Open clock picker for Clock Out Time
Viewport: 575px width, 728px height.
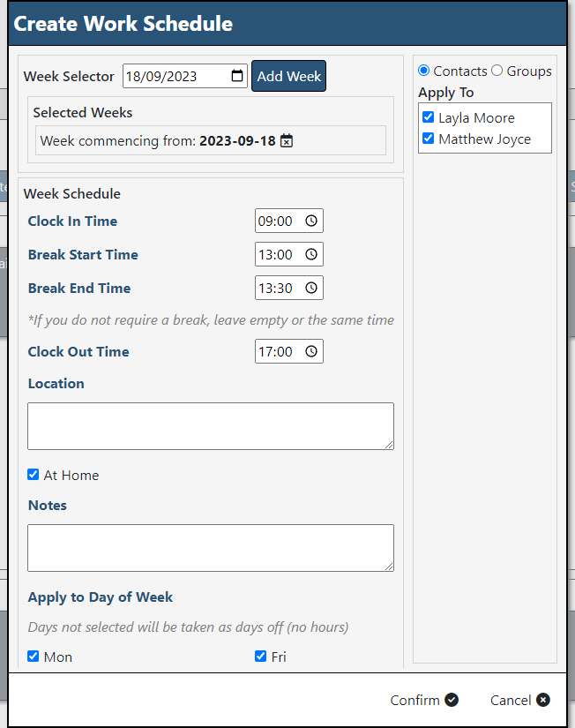[311, 351]
